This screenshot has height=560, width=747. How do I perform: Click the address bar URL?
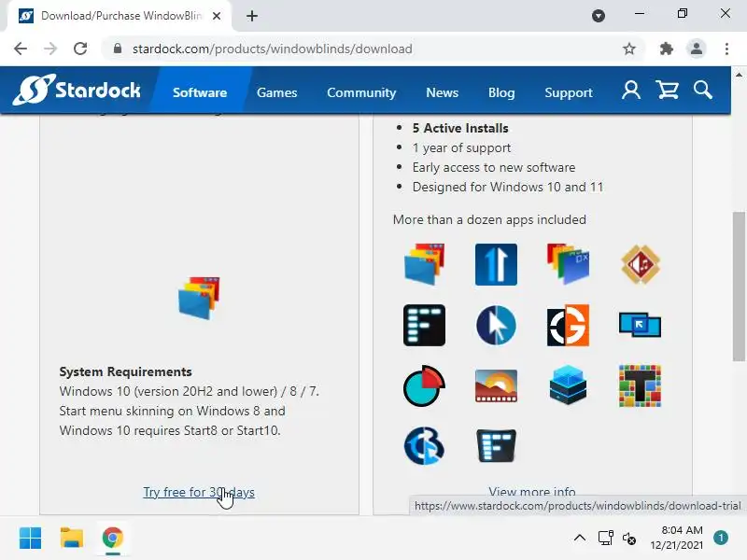coord(272,49)
